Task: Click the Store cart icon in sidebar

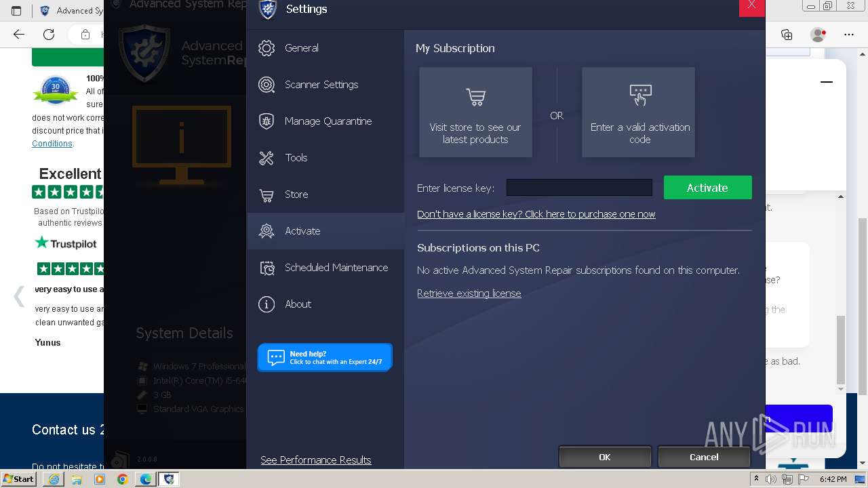Action: 267,195
